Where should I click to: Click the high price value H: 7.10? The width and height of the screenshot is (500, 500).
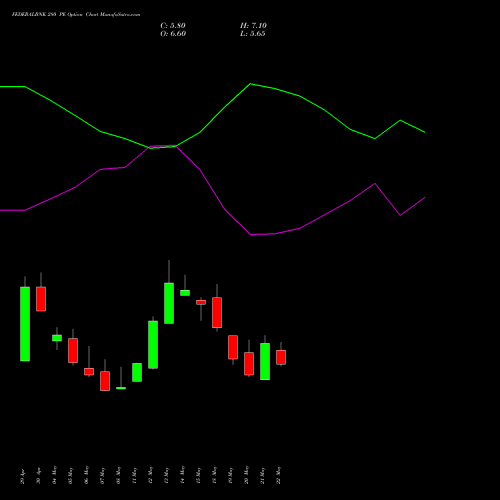(x=253, y=26)
